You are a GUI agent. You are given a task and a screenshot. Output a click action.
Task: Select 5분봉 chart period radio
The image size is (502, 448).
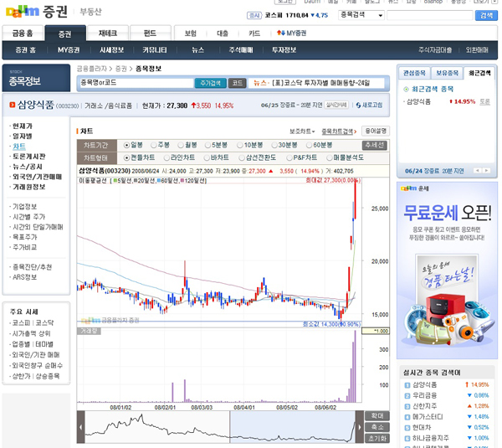pos(207,145)
